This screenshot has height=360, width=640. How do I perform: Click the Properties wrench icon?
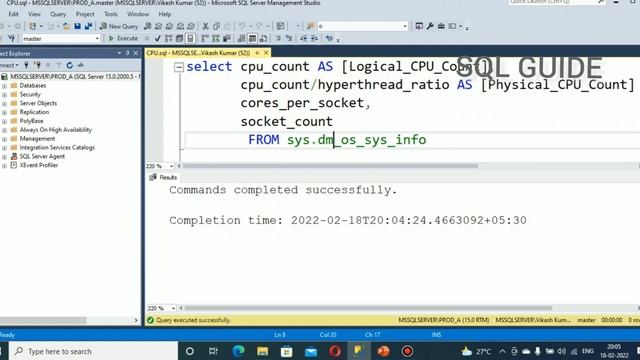point(430,26)
